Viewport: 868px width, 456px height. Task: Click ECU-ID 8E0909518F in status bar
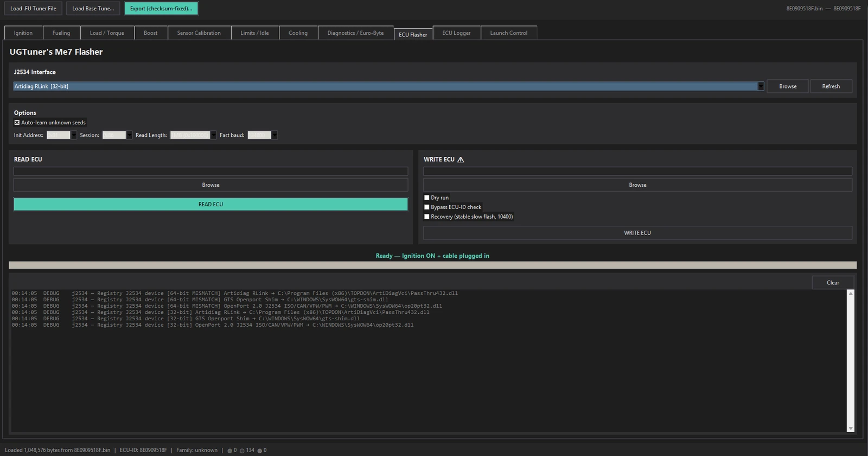143,450
